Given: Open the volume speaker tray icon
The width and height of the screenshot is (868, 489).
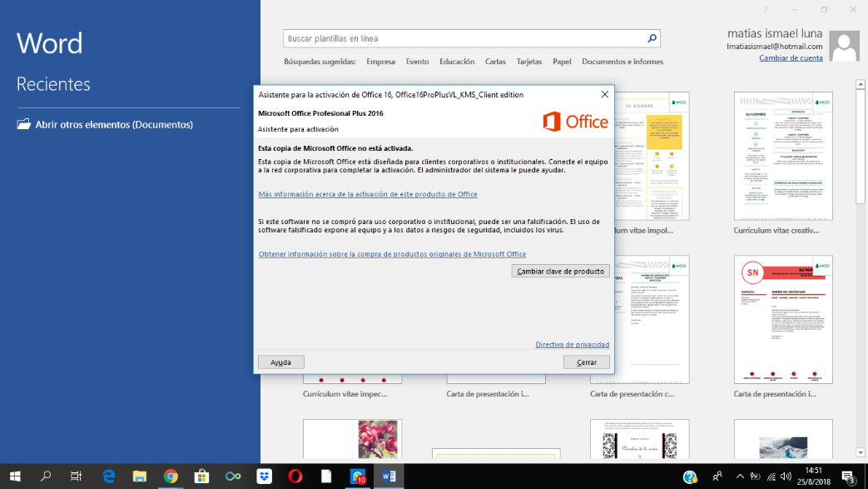Looking at the screenshot, I should (786, 477).
